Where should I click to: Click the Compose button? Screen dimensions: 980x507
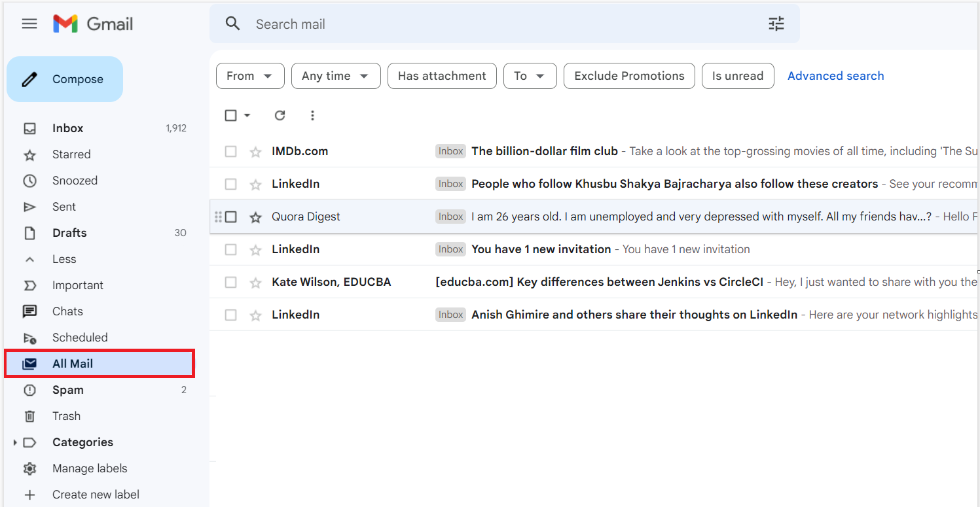[65, 79]
